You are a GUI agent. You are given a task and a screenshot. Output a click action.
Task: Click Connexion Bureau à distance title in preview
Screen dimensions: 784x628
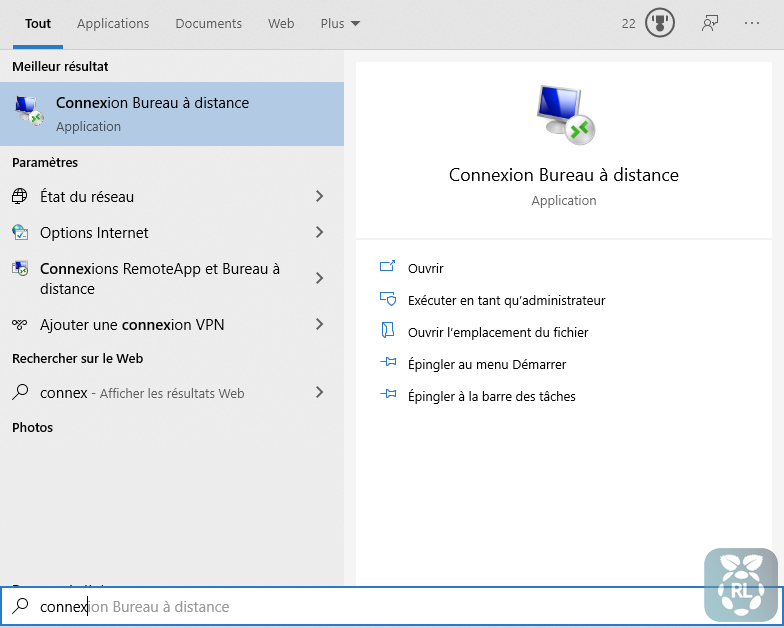[x=564, y=175]
